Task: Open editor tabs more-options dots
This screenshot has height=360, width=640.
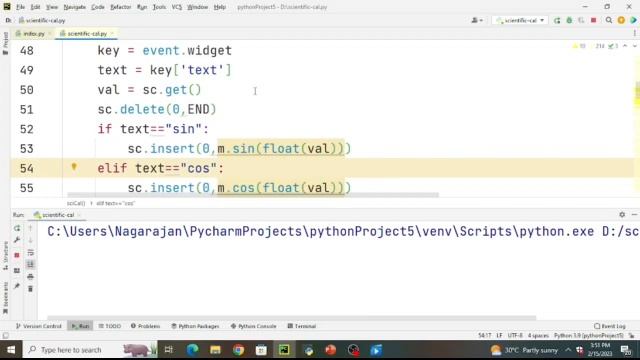Action: click(635, 33)
